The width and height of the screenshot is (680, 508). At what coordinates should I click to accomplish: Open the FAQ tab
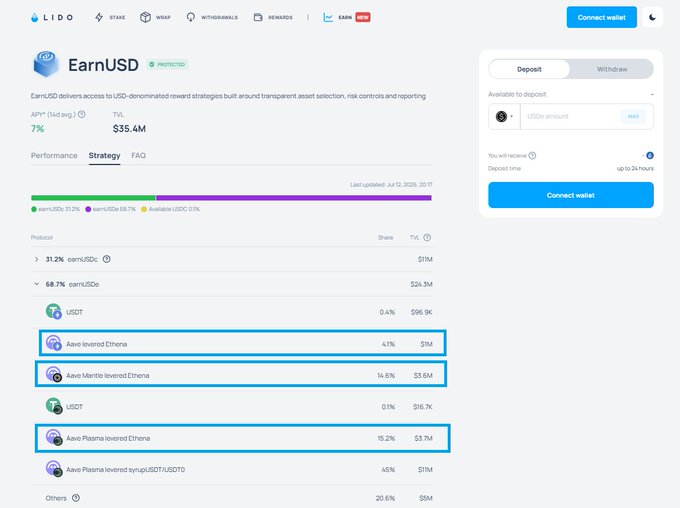click(x=138, y=155)
